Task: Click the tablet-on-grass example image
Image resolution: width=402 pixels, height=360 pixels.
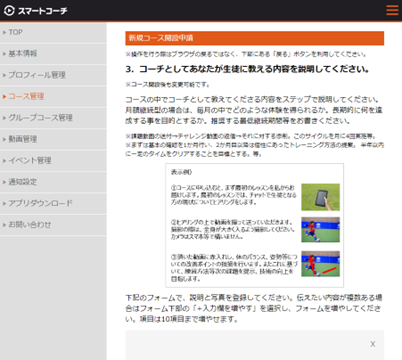Action: pos(320,197)
